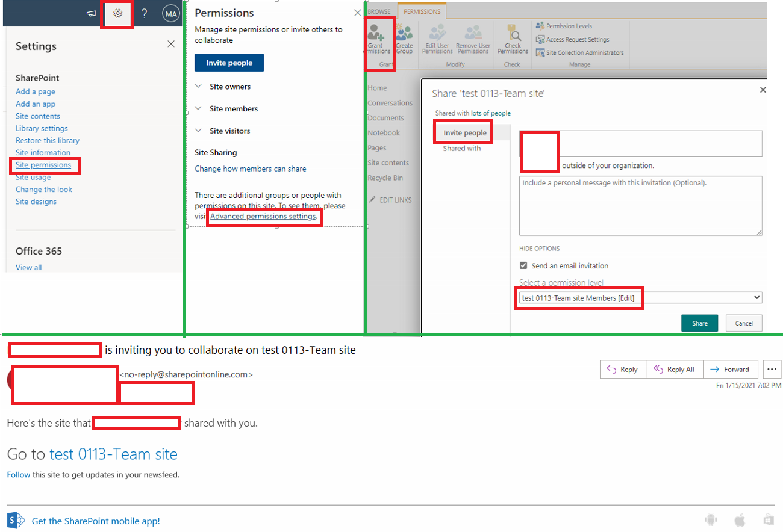Viewport: 783px width, 532px height.
Task: Open Change the look link
Action: click(x=44, y=189)
